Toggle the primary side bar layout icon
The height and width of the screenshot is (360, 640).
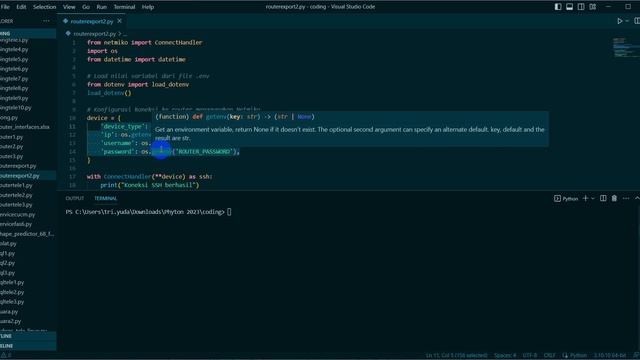[x=558, y=7]
